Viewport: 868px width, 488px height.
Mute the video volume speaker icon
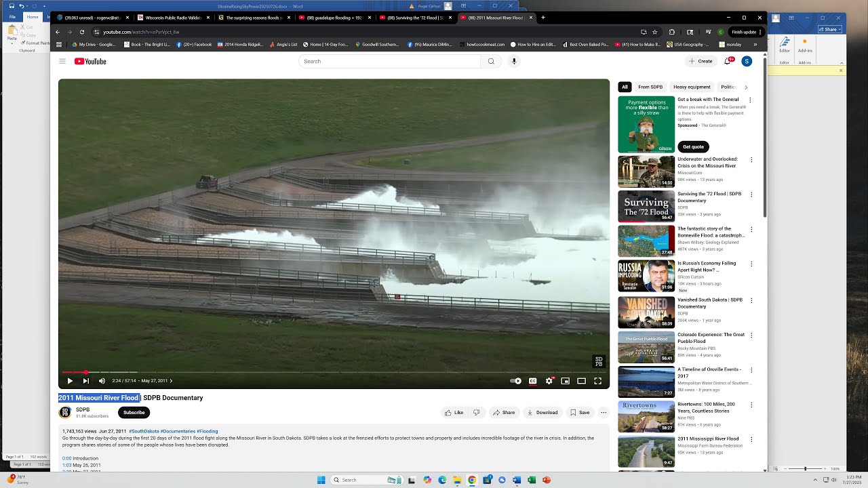point(102,381)
